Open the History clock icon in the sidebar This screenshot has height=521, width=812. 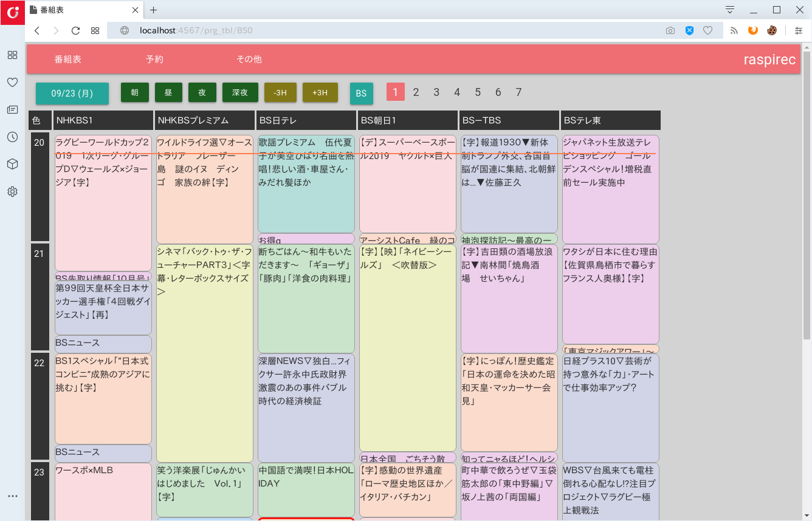[x=12, y=137]
